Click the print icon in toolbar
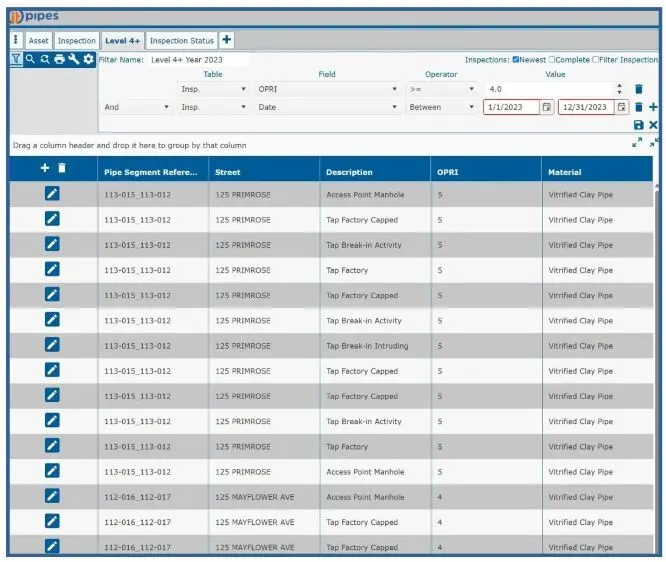This screenshot has width=666, height=562. click(59, 59)
